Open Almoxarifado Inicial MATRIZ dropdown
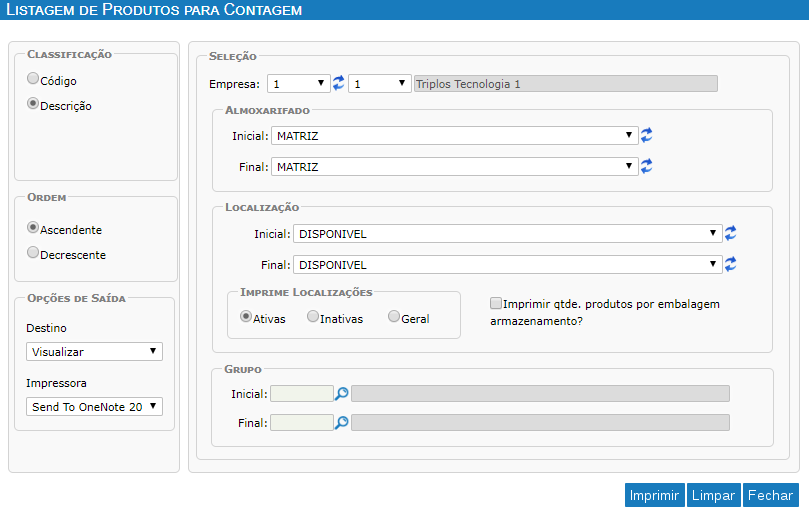Image resolution: width=809 pixels, height=517 pixels. tap(455, 136)
